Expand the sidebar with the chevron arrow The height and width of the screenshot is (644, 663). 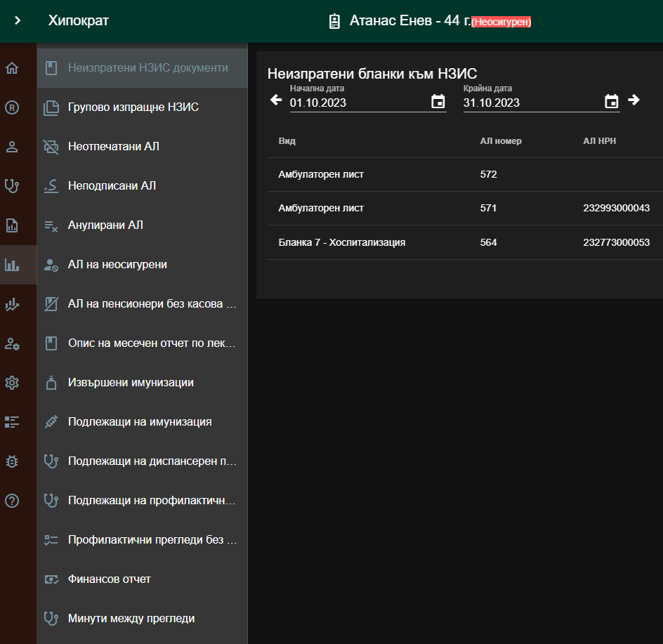coord(18,20)
